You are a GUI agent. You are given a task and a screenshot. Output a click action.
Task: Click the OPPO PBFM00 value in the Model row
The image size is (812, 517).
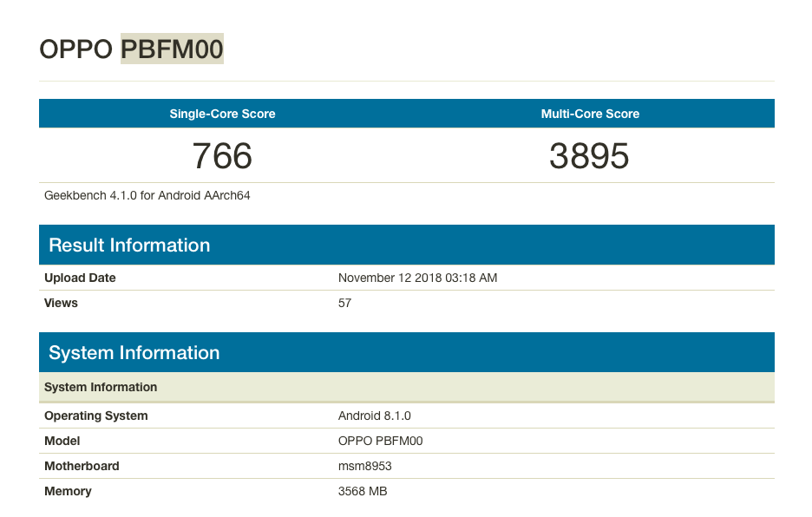380,441
